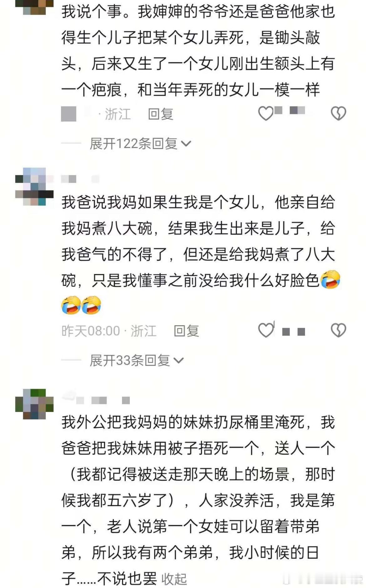This screenshot has width=366, height=588.
Task: Tap the small badge beside first comment's location
Action: [69, 114]
